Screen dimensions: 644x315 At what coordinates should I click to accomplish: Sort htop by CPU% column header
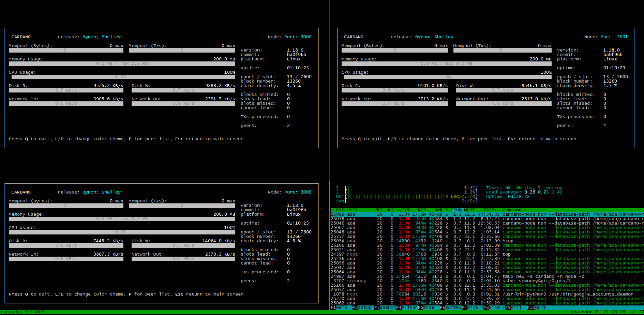pyautogui.click(x=456, y=210)
